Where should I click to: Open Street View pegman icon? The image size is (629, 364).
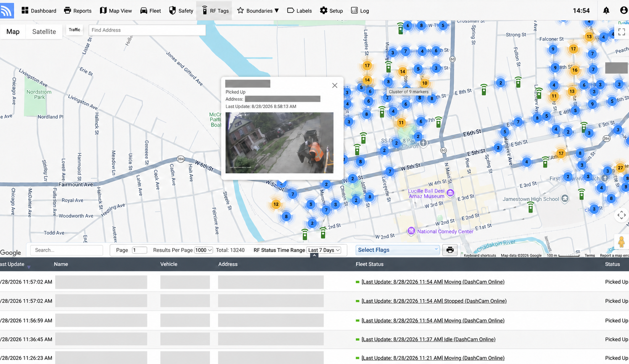[x=621, y=242]
